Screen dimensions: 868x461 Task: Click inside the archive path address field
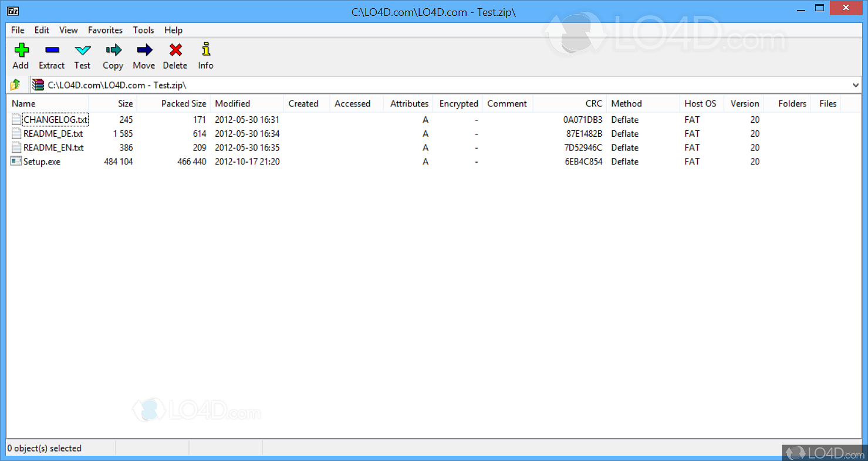click(411, 85)
